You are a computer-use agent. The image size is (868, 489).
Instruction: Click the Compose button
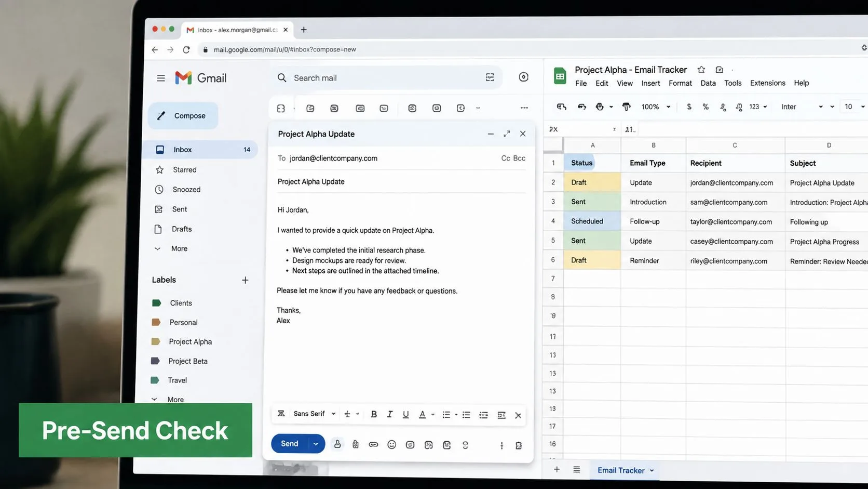pyautogui.click(x=183, y=115)
